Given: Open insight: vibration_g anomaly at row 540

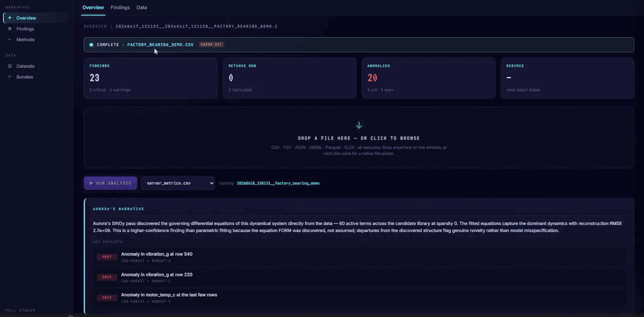Looking at the screenshot, I should click(359, 257).
